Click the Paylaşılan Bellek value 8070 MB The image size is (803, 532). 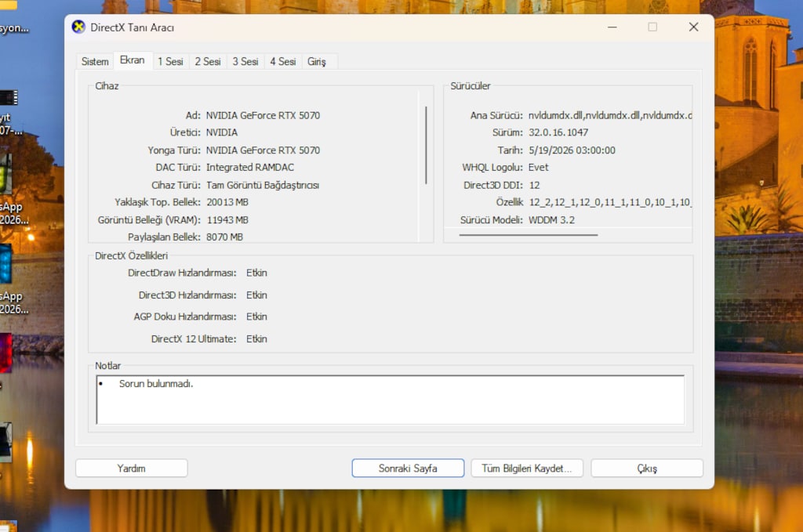[225, 237]
